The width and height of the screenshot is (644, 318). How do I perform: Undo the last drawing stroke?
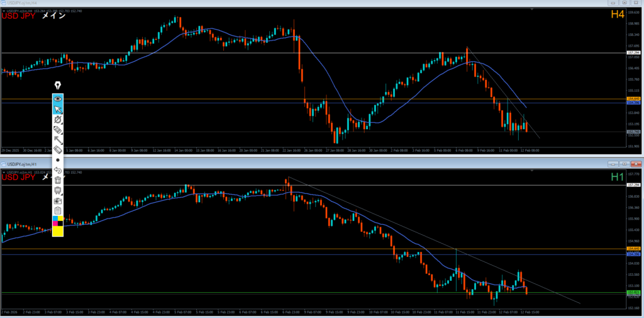(x=57, y=170)
